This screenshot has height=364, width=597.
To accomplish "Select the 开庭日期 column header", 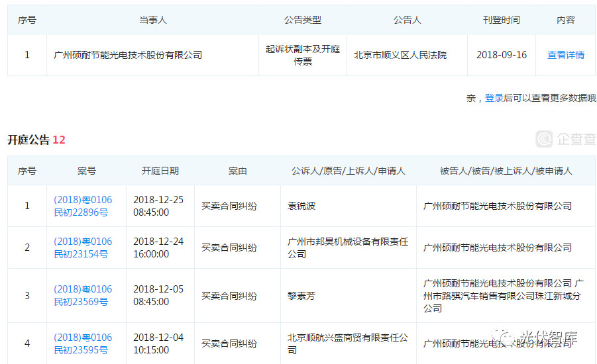I will tap(160, 171).
